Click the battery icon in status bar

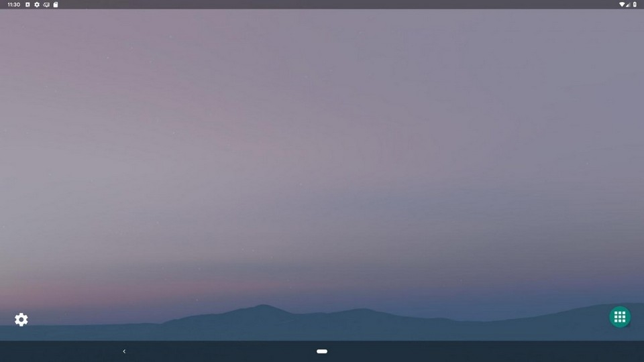635,5
